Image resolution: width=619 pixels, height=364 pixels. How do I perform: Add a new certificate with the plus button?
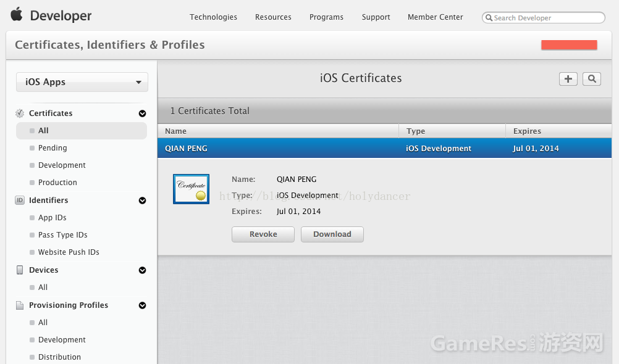click(568, 79)
